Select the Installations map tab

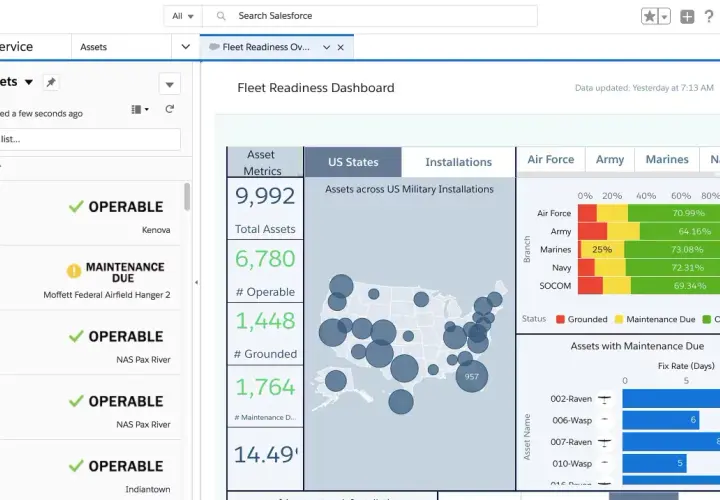tap(458, 162)
